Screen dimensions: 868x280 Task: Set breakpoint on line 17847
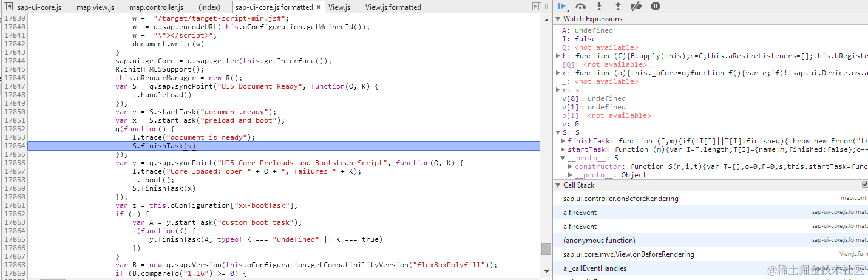click(14, 86)
